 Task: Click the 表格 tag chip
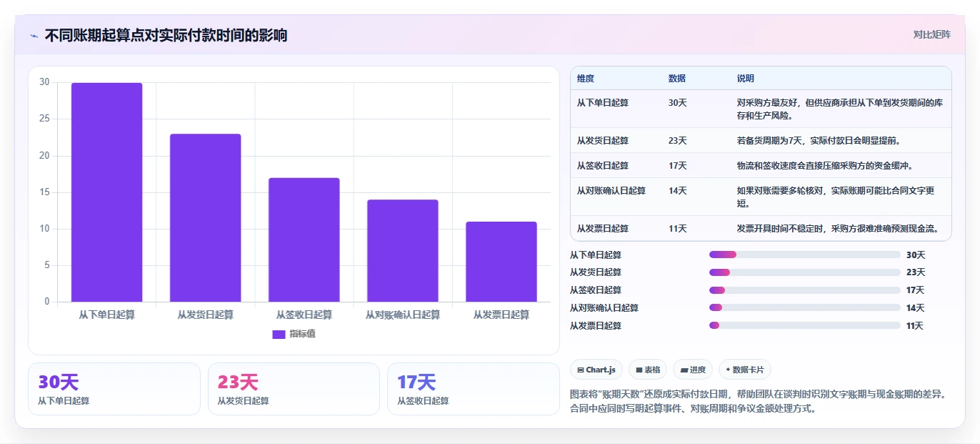pyautogui.click(x=648, y=370)
